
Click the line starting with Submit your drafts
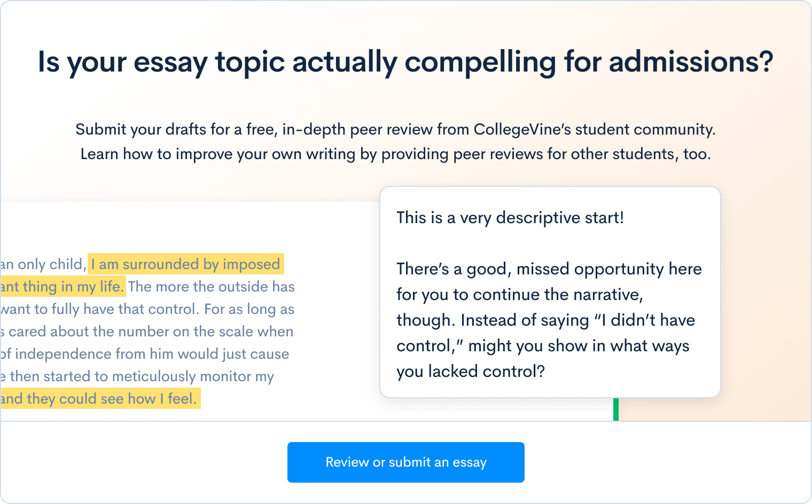click(x=395, y=130)
